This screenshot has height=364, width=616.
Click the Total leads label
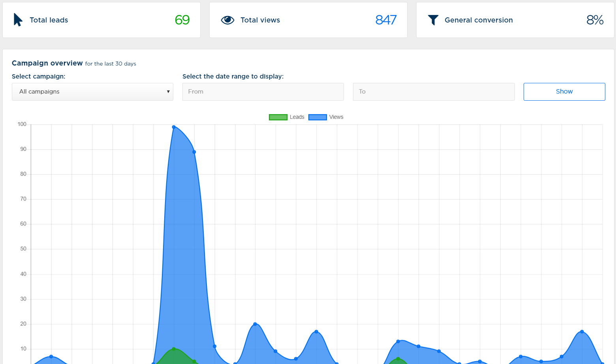click(x=49, y=20)
